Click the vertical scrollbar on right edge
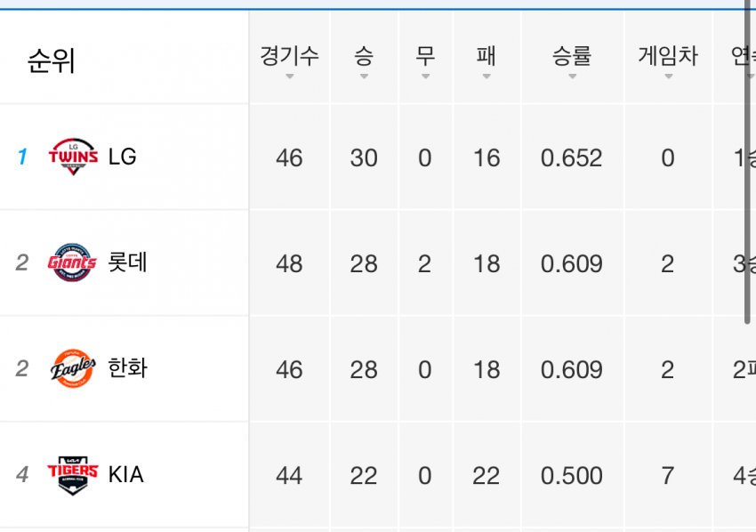The height and width of the screenshot is (532, 756). pos(748,160)
